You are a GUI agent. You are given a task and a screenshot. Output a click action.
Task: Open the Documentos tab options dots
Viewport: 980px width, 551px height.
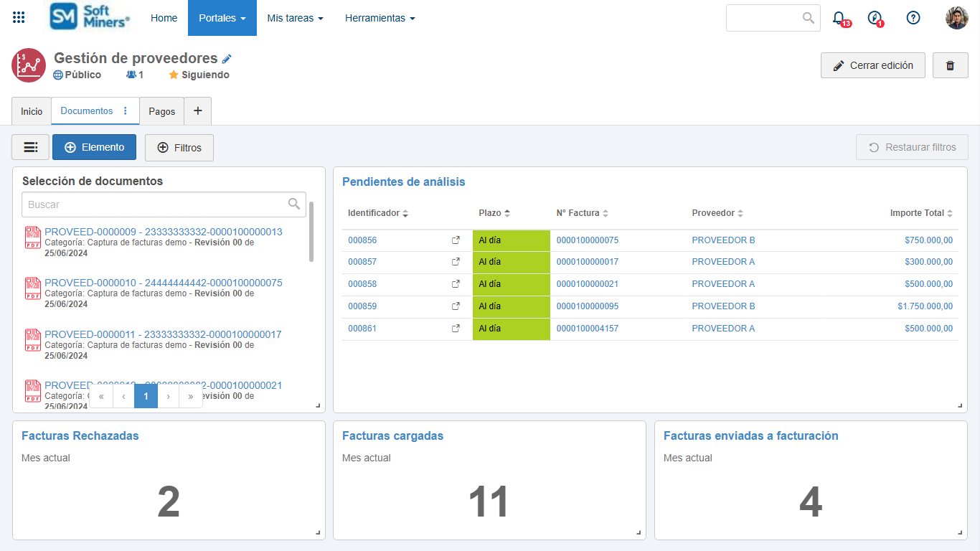(126, 111)
